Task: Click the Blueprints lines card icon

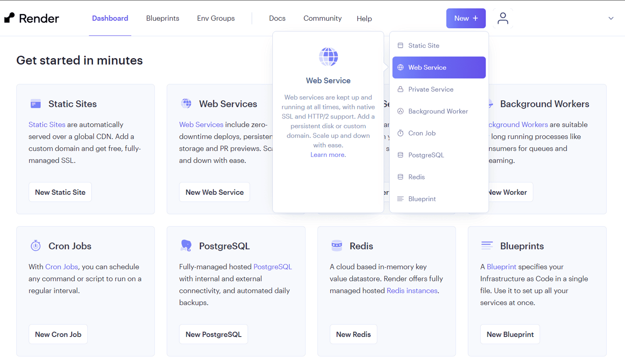Action: tap(487, 245)
